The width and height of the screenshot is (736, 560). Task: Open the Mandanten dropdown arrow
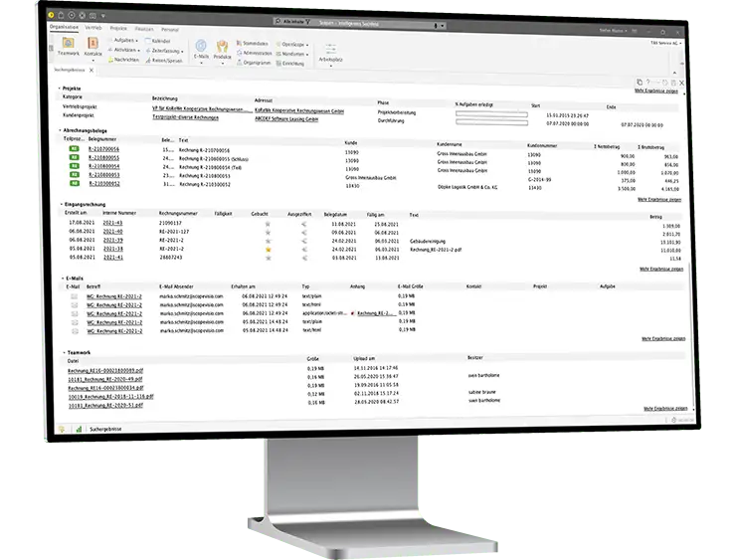tap(307, 55)
